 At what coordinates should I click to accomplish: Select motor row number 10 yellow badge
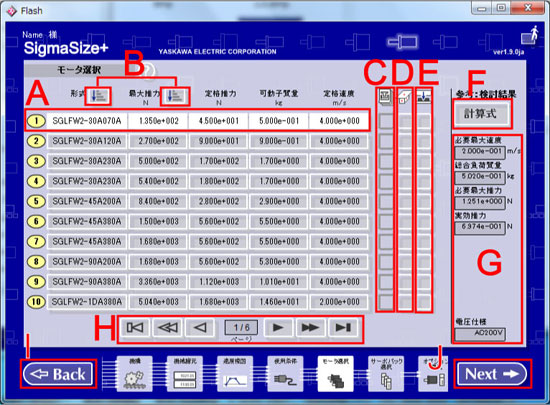point(36,302)
